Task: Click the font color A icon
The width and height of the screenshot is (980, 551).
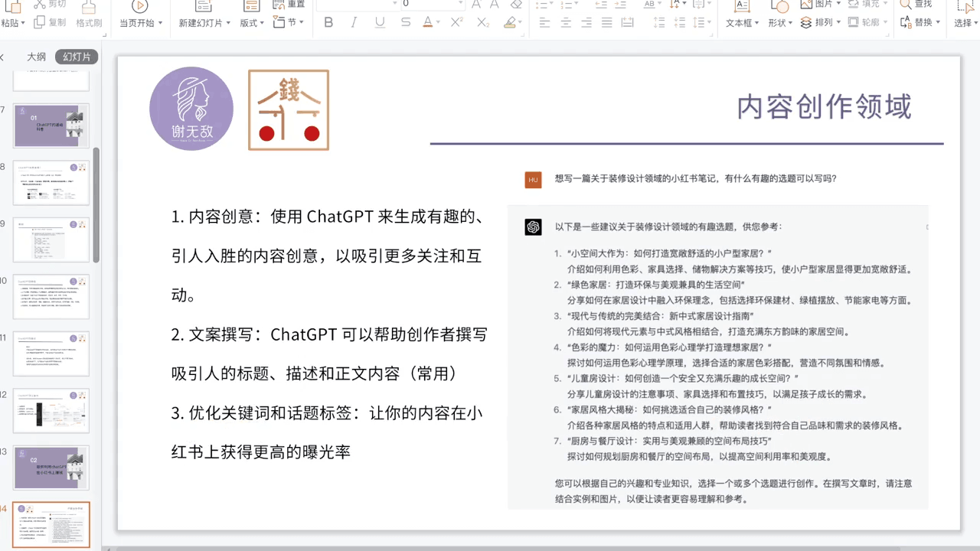Action: (427, 22)
